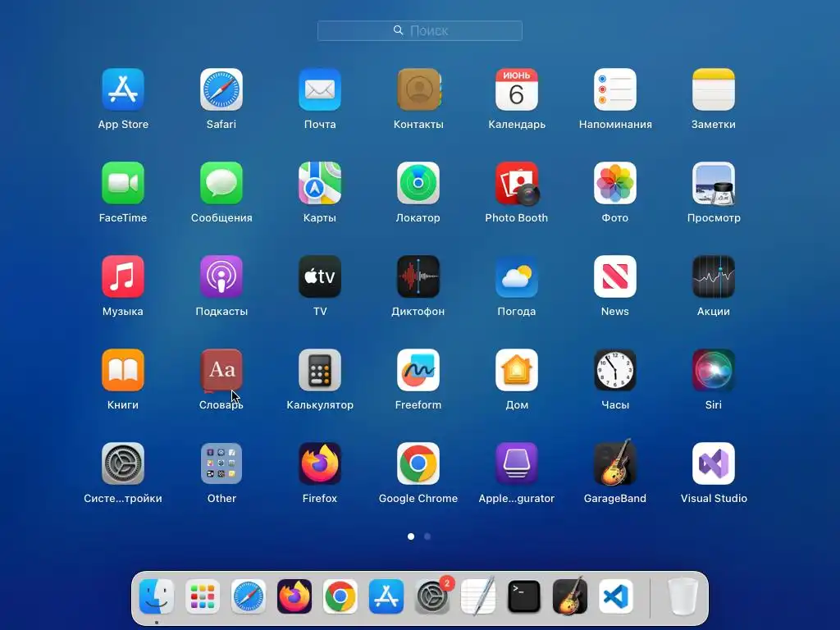Open Дом home app

[x=517, y=370]
